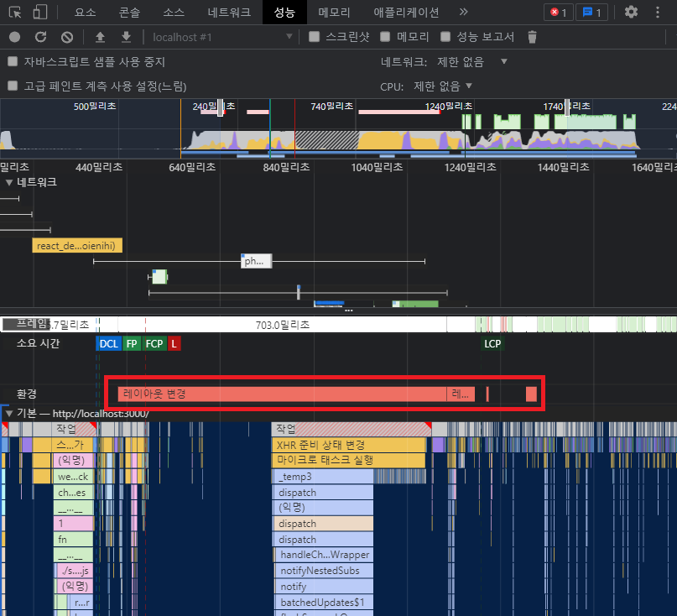Click the resize dots below network track

(348, 311)
